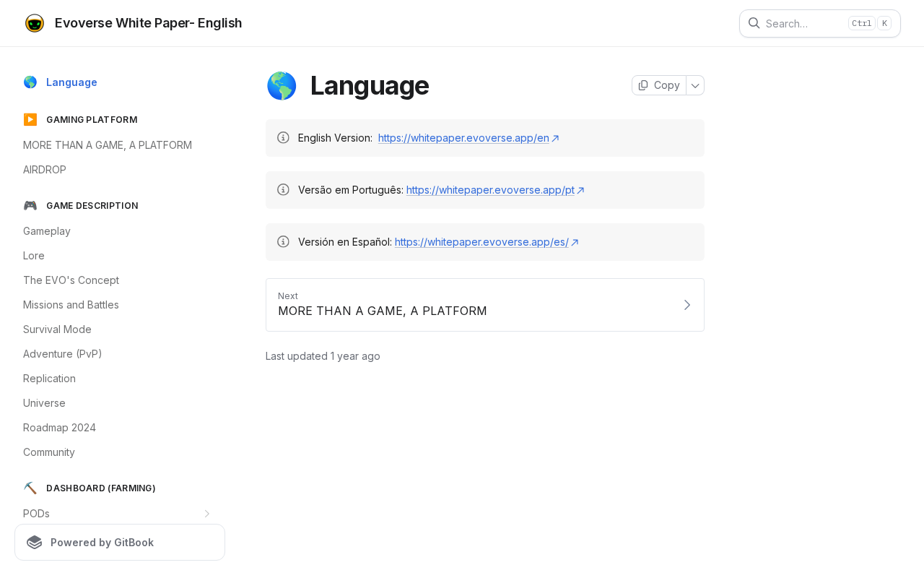Open MORE THAN A GAME, A PLATFORM in sidebar
This screenshot has height=578, width=924.
pyautogui.click(x=108, y=145)
